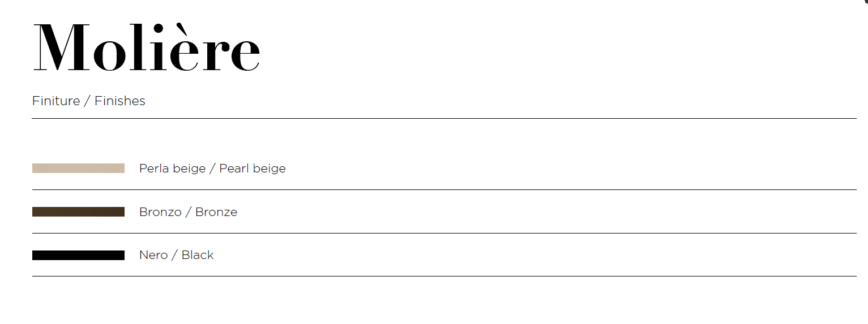Click the English "Bronze" label text

(x=216, y=212)
